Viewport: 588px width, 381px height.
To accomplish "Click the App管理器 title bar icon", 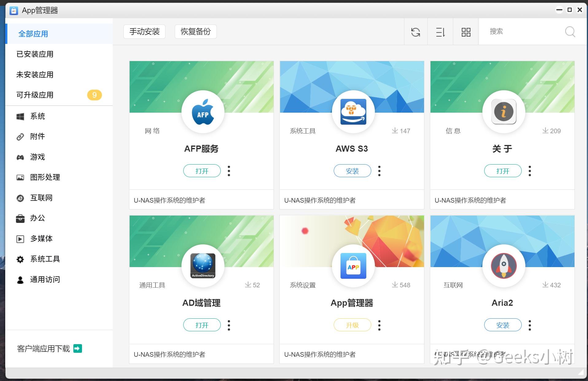I will pyautogui.click(x=14, y=10).
